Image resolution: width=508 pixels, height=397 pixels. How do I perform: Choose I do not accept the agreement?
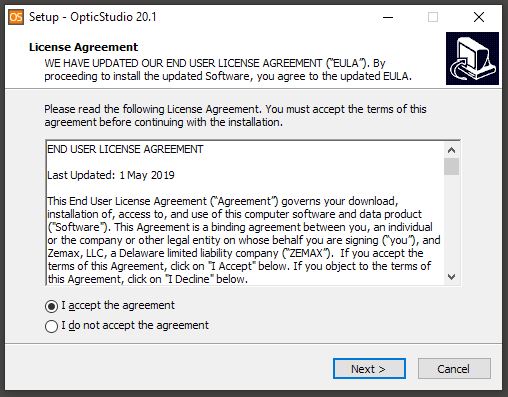[51, 326]
